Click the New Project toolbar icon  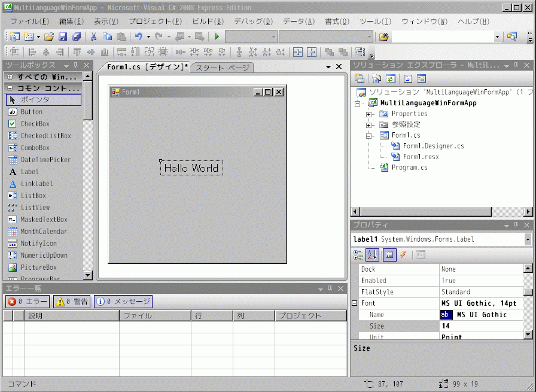click(15, 37)
